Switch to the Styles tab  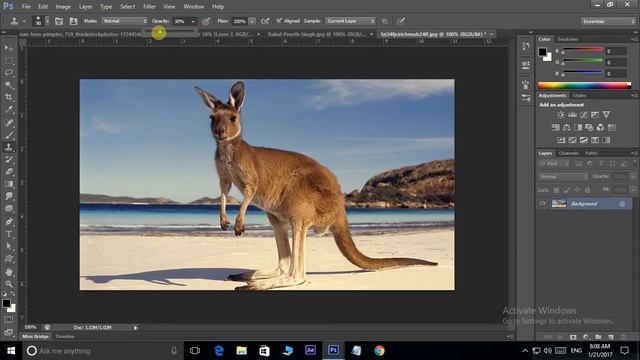[579, 96]
